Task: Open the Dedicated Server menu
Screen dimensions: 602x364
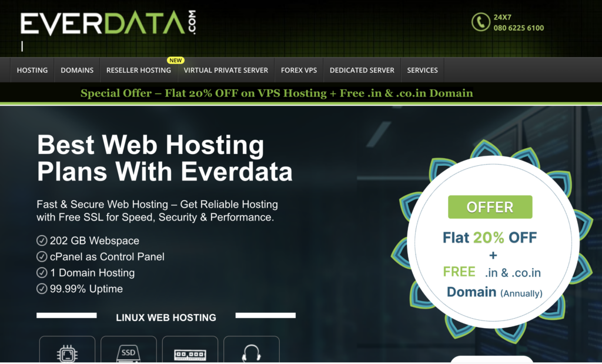Action: (x=362, y=70)
